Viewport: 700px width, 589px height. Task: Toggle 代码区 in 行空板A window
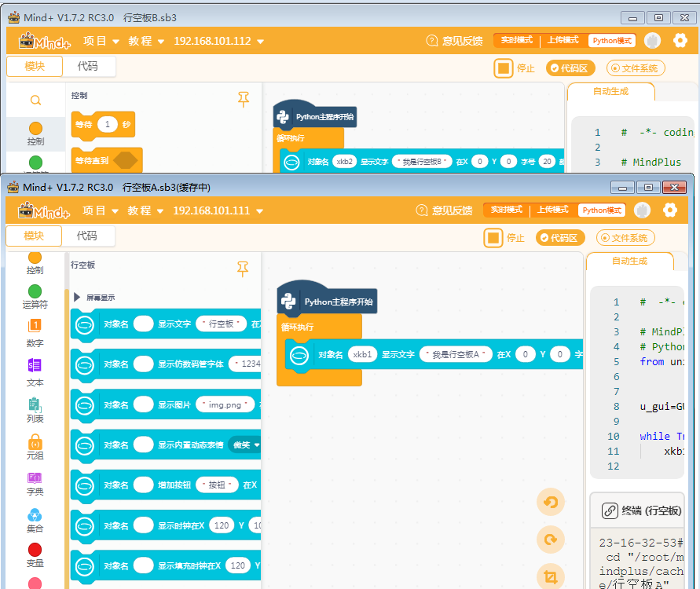[x=560, y=238]
